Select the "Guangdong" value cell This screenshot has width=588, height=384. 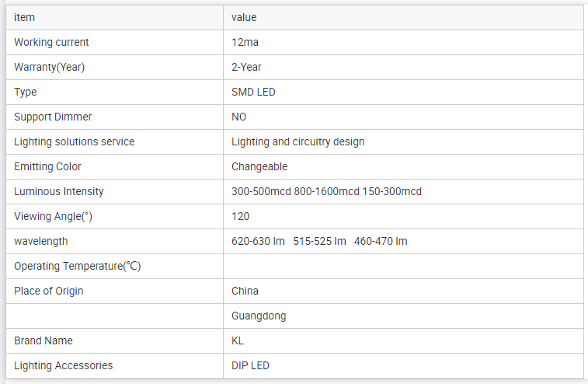click(x=259, y=316)
